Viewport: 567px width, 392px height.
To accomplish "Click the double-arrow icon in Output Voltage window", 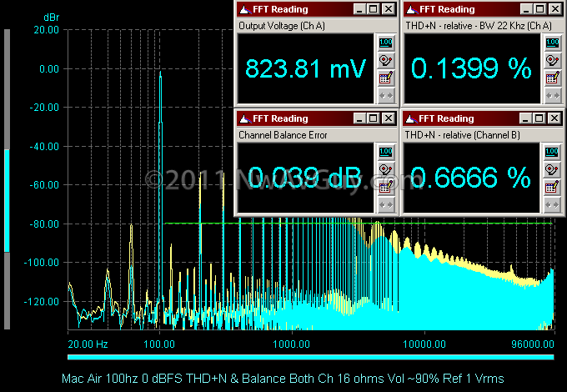I will pyautogui.click(x=386, y=96).
